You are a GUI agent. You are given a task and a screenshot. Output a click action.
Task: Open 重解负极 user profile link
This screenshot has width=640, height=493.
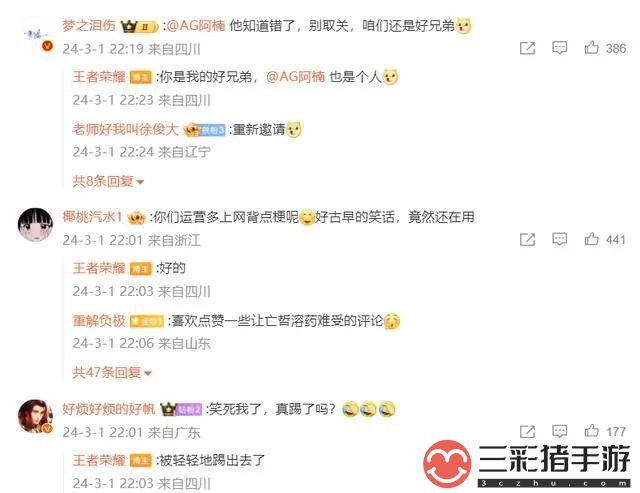[99, 321]
